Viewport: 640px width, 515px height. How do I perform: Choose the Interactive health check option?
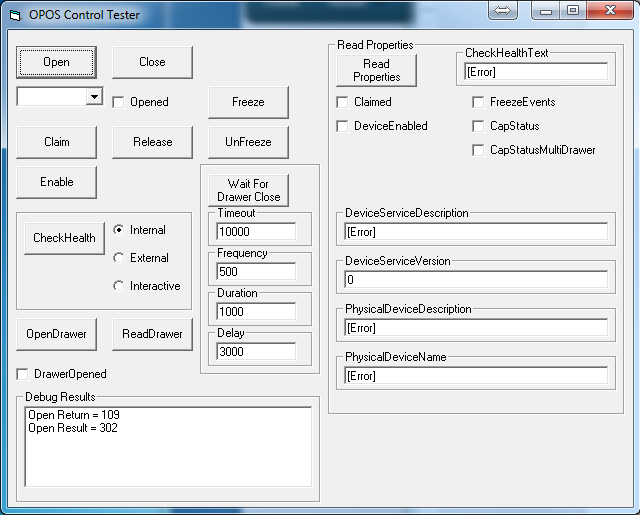[x=119, y=286]
